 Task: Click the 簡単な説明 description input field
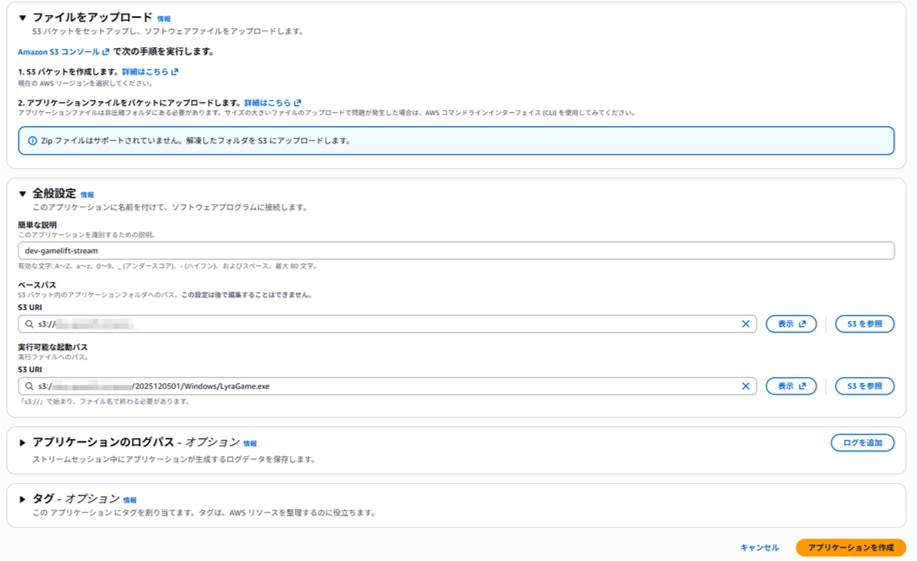point(455,250)
